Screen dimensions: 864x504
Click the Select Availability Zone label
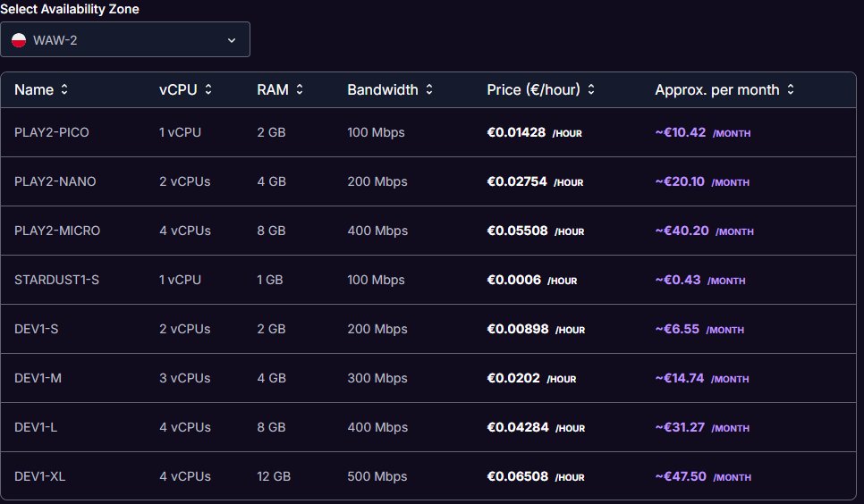coord(70,9)
